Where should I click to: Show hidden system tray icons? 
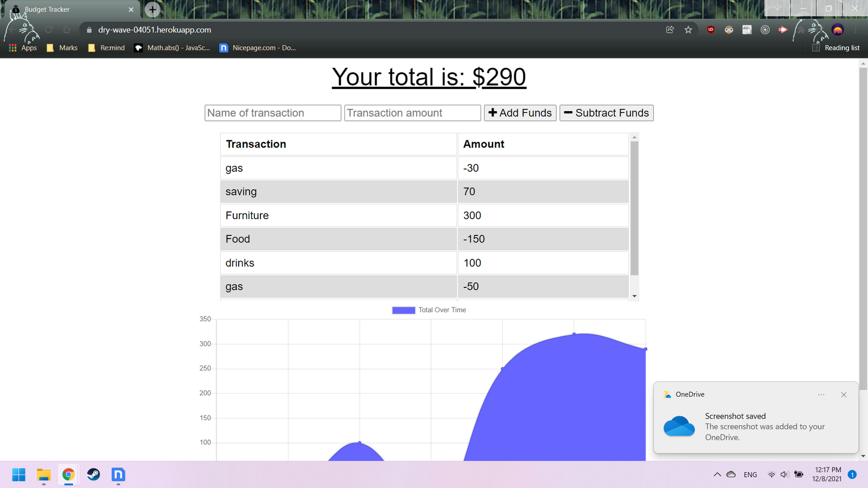(x=717, y=474)
